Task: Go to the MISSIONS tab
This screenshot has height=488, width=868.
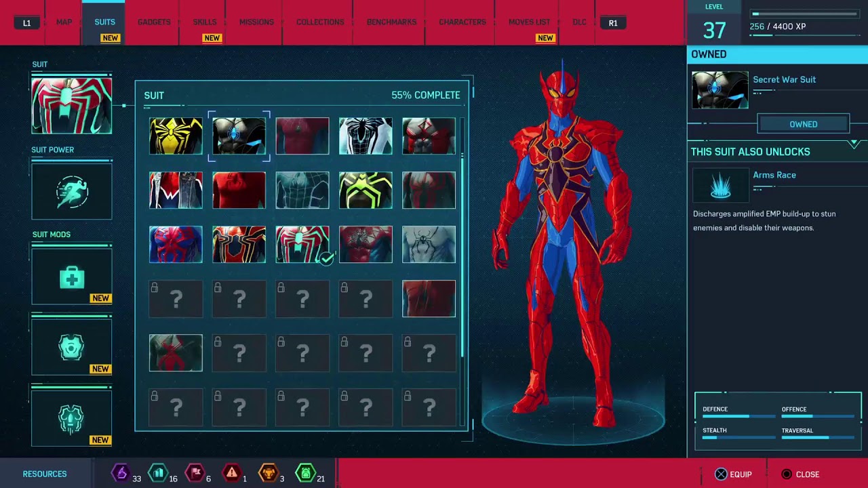Action: (256, 22)
